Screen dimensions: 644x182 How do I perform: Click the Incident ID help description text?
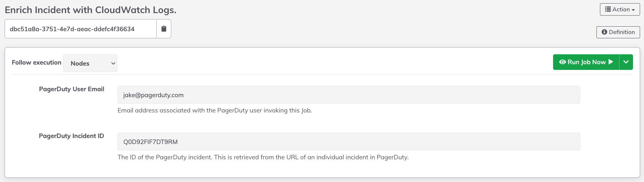pyautogui.click(x=263, y=157)
